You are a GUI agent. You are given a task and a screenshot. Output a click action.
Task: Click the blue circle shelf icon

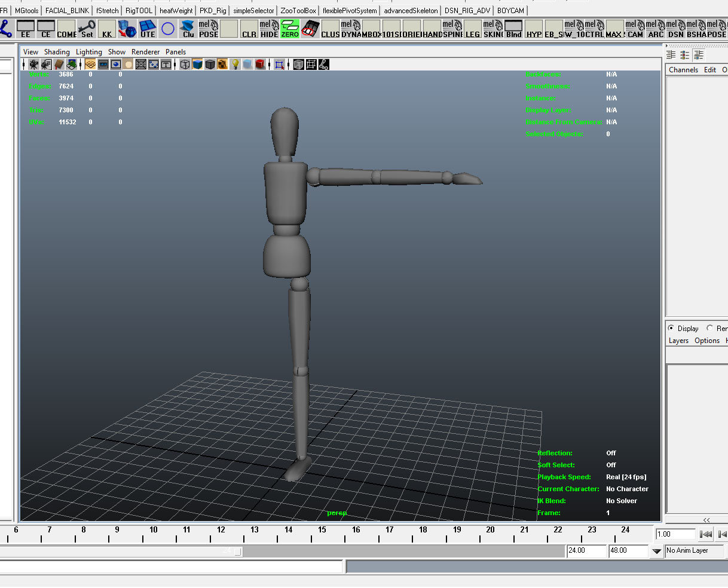(x=168, y=29)
